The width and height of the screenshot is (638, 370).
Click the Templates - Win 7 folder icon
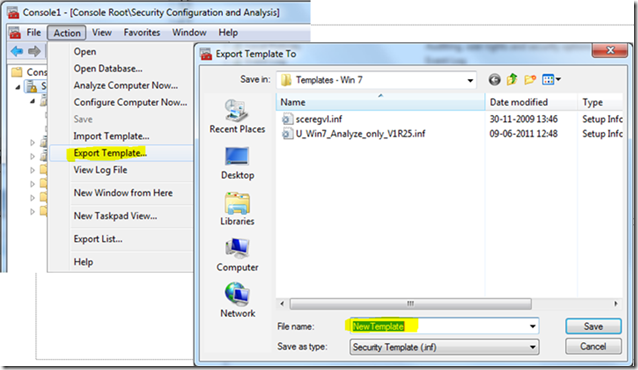(x=286, y=80)
